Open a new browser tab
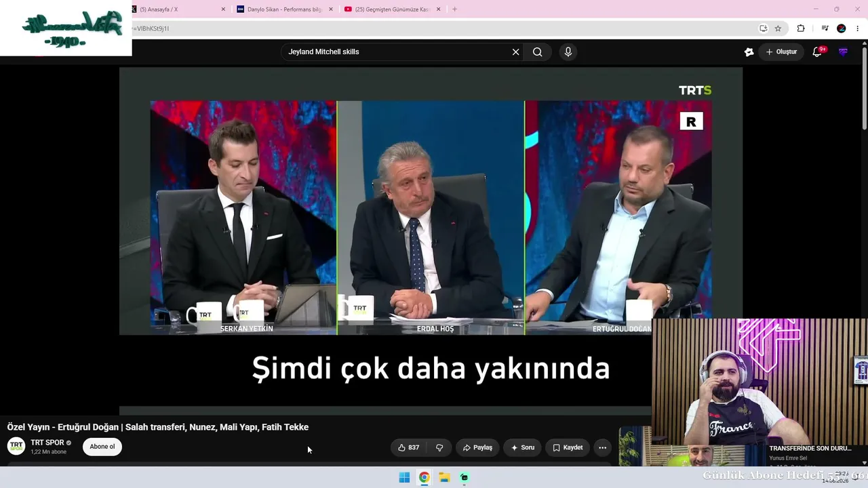 (454, 9)
